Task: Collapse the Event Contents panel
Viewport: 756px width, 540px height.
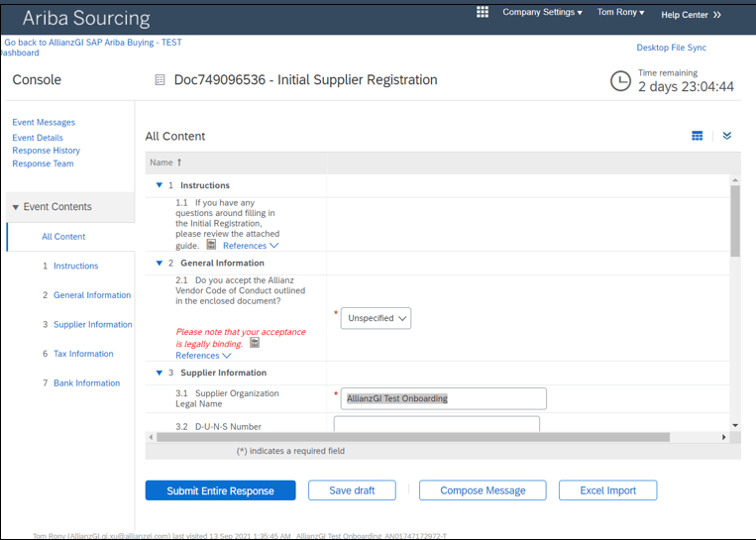Action: pos(16,207)
